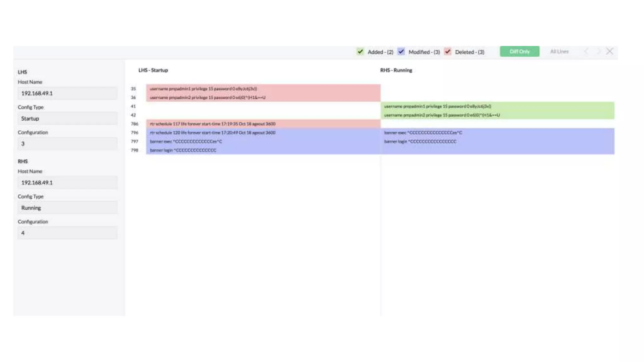Click the LHS - Startup column header
The height and width of the screenshot is (362, 644).
153,70
